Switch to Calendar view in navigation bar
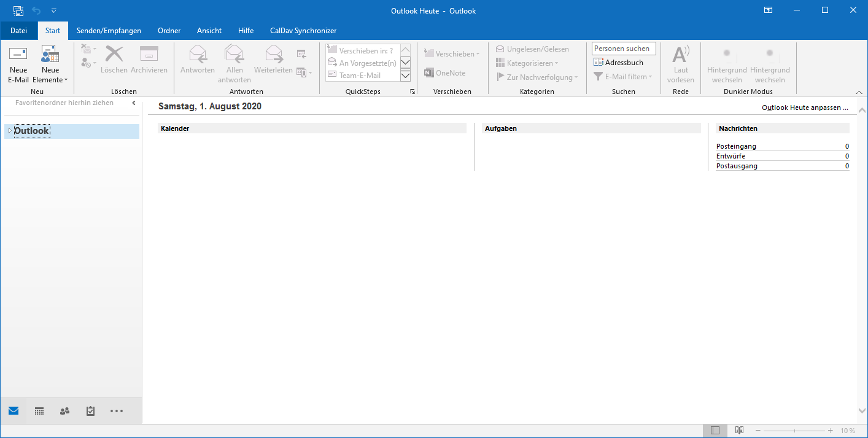868x438 pixels. (39, 411)
